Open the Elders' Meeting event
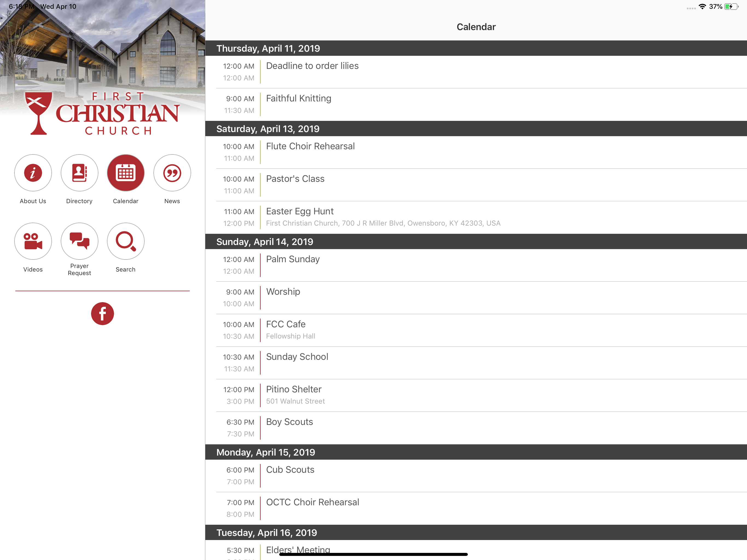This screenshot has width=747, height=560. pyautogui.click(x=476, y=550)
